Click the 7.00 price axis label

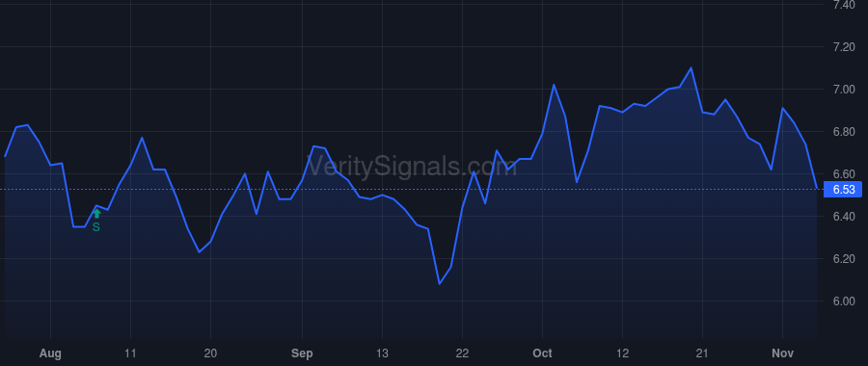[x=844, y=89]
